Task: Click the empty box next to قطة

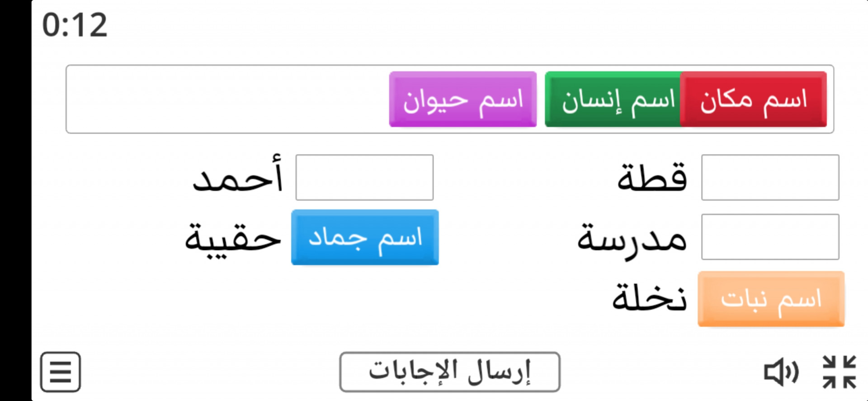Action: (770, 177)
